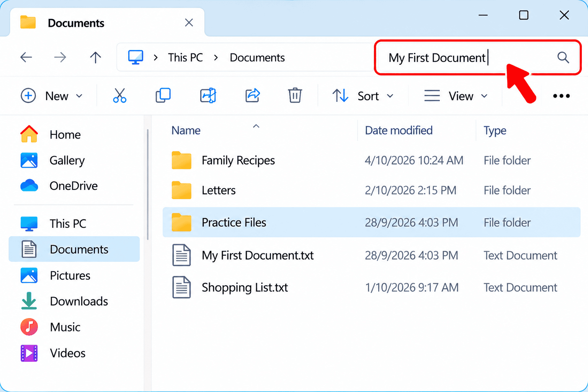Expand the chevron before This PC breadcrumb
Screen dimensions: 588x392
pos(155,57)
